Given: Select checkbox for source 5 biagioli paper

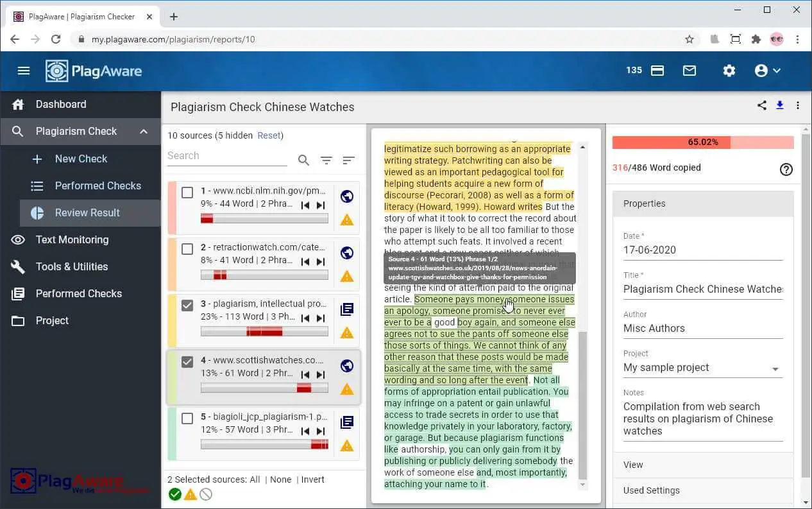Looking at the screenshot, I should [187, 418].
